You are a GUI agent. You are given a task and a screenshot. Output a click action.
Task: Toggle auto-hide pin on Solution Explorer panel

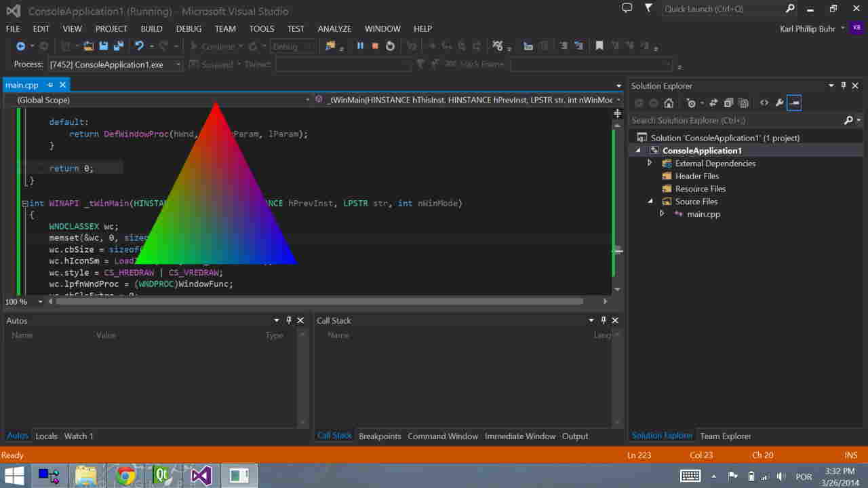point(844,86)
